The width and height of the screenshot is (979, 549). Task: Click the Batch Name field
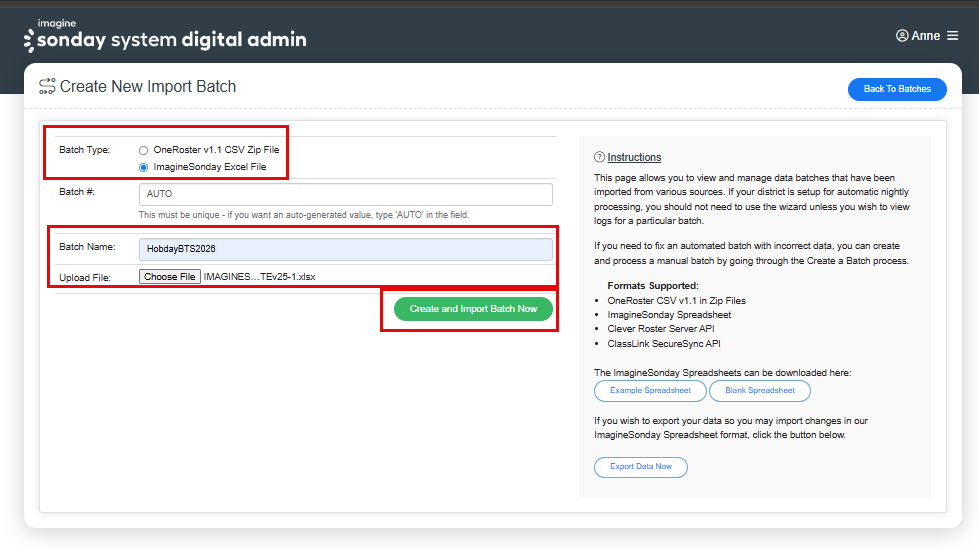[x=345, y=249]
